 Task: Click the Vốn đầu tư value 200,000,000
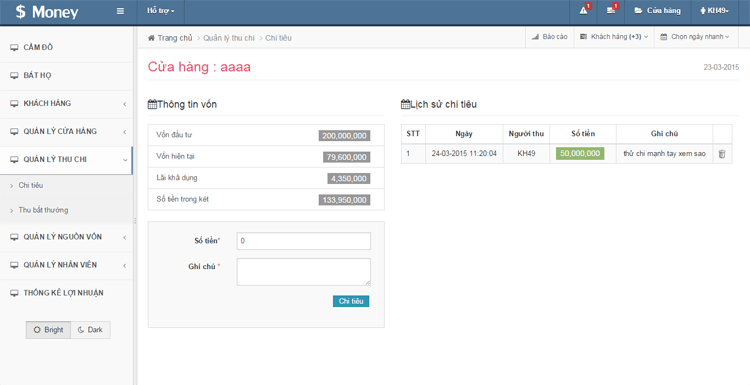(344, 136)
